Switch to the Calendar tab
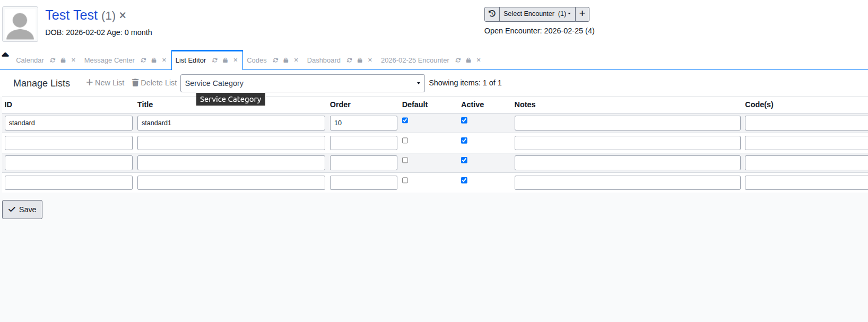Screen dimensions: 868x322 click(x=30, y=60)
